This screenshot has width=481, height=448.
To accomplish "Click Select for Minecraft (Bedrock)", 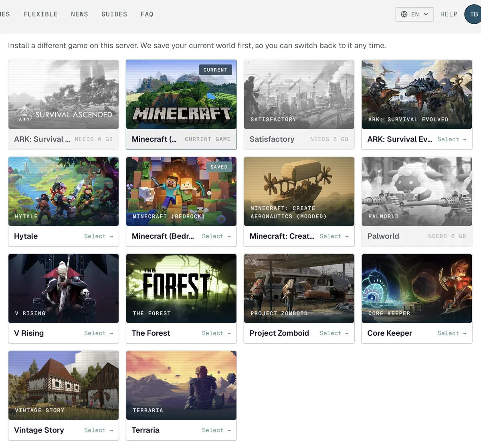I will tap(216, 236).
